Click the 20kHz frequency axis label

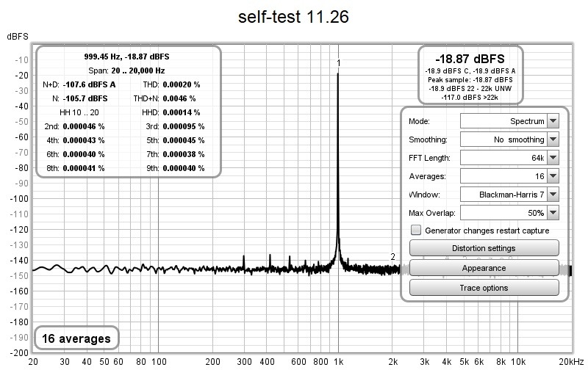pos(571,362)
